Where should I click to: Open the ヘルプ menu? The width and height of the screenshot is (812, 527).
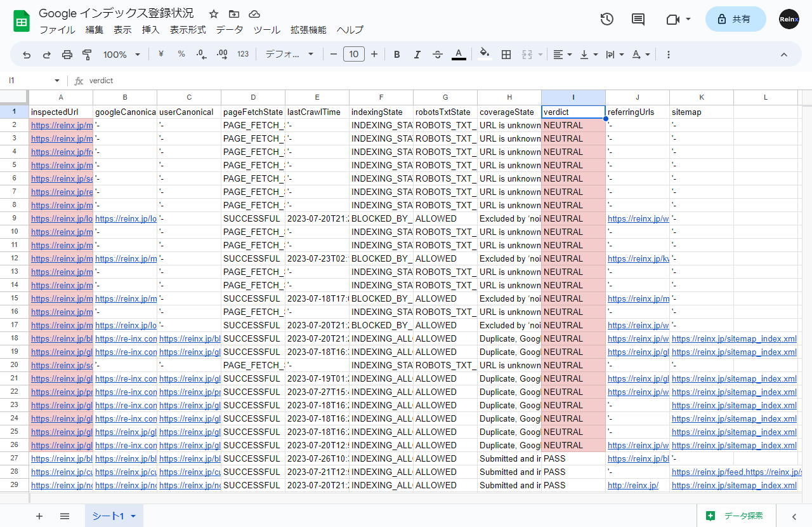click(350, 30)
